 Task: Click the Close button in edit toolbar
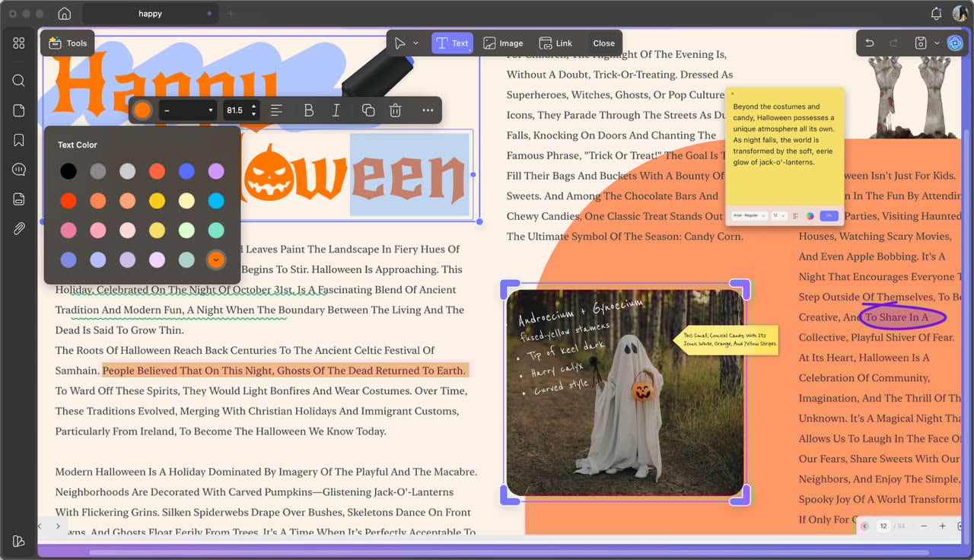coord(603,43)
